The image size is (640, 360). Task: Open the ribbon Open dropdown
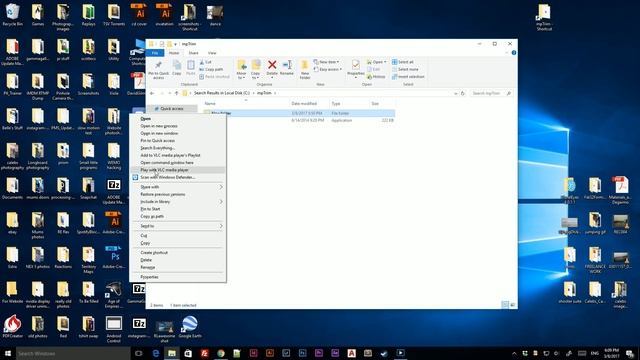click(x=376, y=62)
